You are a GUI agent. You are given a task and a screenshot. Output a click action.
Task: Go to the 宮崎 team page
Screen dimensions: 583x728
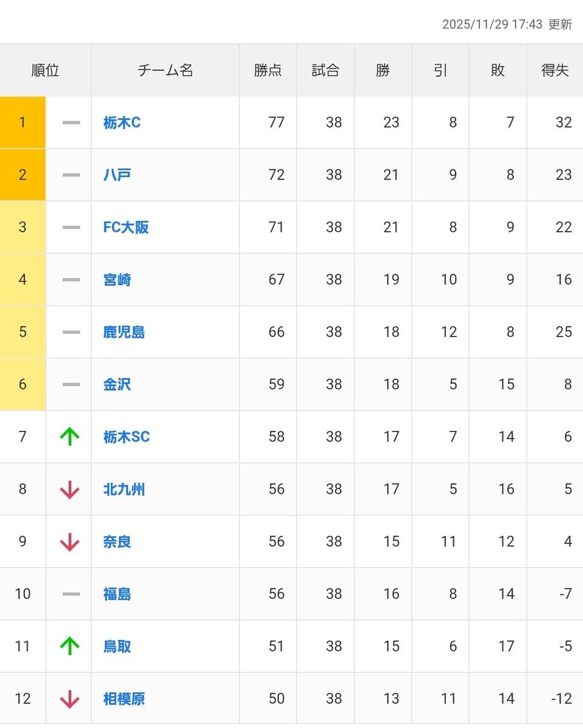pyautogui.click(x=117, y=280)
